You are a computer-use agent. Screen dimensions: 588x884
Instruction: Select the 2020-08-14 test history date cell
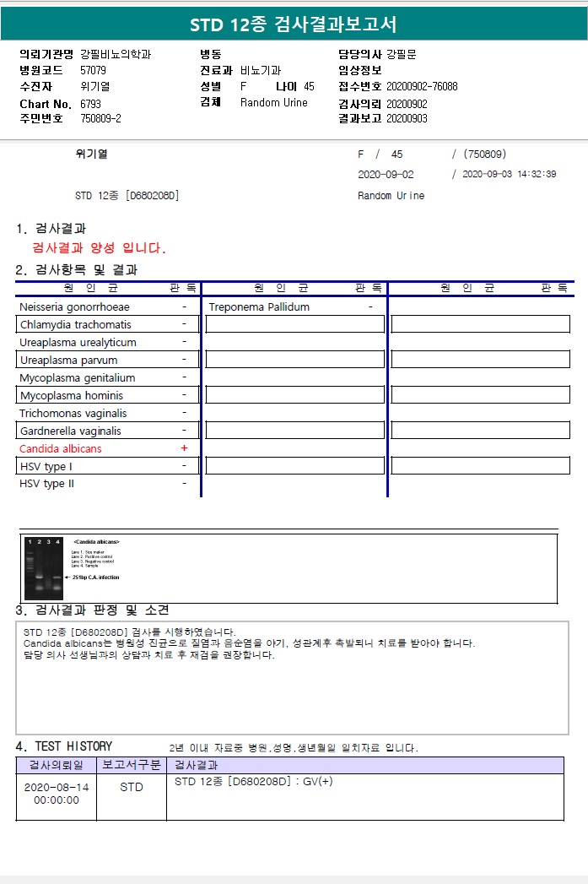pos(57,793)
